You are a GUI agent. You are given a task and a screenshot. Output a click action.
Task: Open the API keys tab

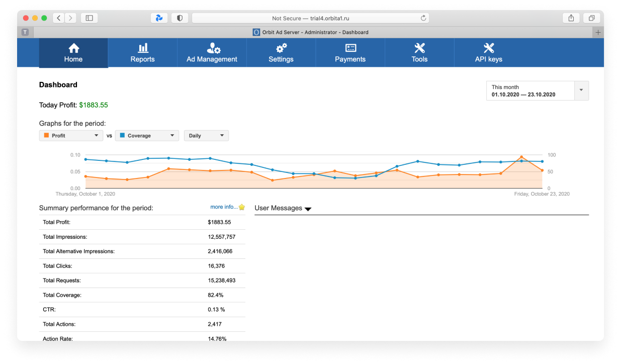[489, 53]
